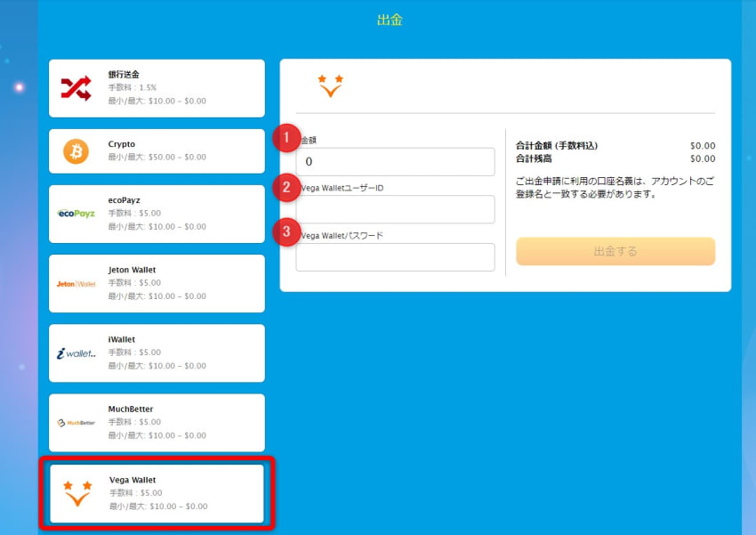Focus the 金額 amount input field
756x535 pixels.
pos(396,162)
